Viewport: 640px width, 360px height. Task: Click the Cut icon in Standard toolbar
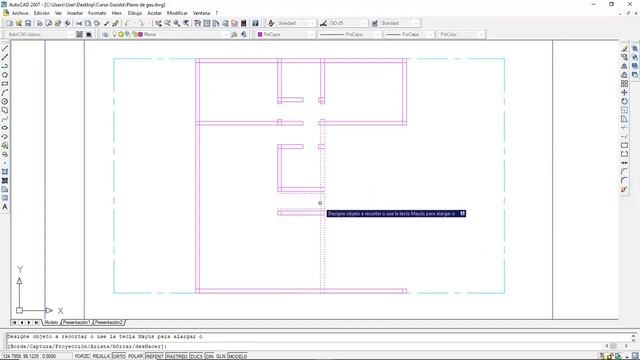click(79, 23)
